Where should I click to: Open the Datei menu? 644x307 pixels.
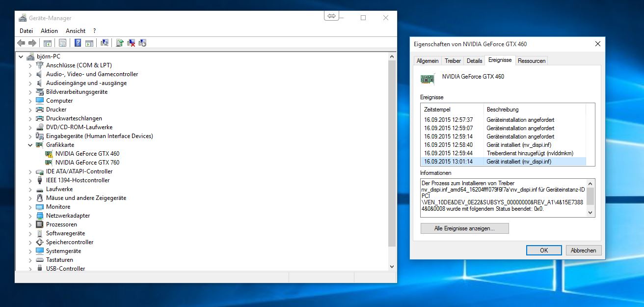26,30
